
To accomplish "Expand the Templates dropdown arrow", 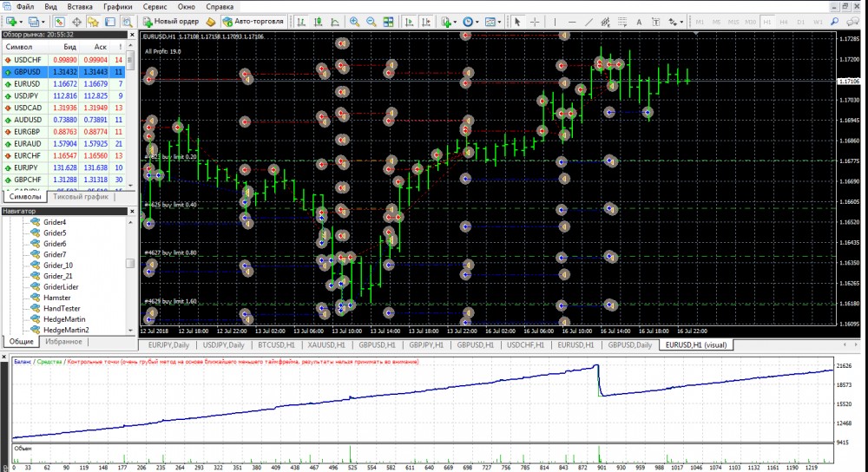I will 499,23.
